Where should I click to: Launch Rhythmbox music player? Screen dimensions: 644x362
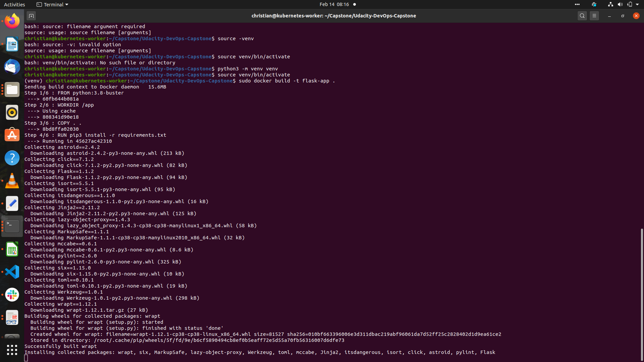(x=12, y=113)
